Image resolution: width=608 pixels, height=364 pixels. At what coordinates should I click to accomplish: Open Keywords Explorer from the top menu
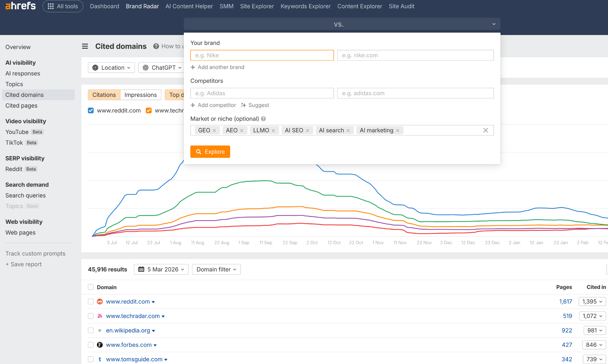pyautogui.click(x=305, y=6)
